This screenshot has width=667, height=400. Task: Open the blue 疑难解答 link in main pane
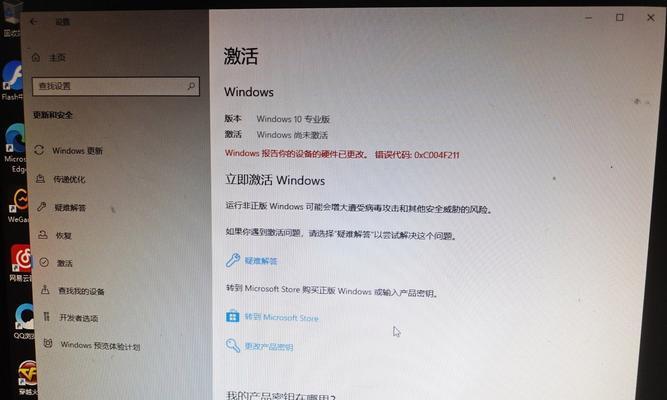261,261
